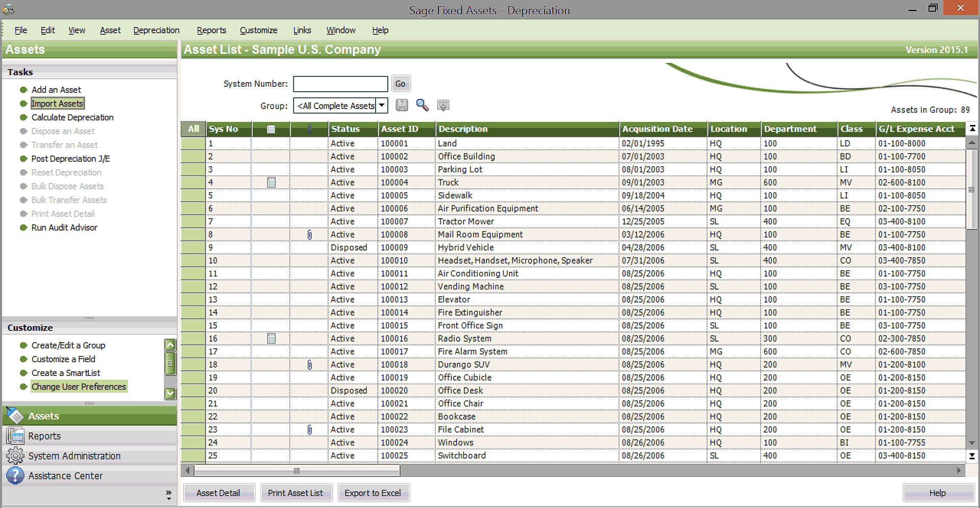This screenshot has width=980, height=508.
Task: Open the Group dropdown list
Action: [382, 106]
